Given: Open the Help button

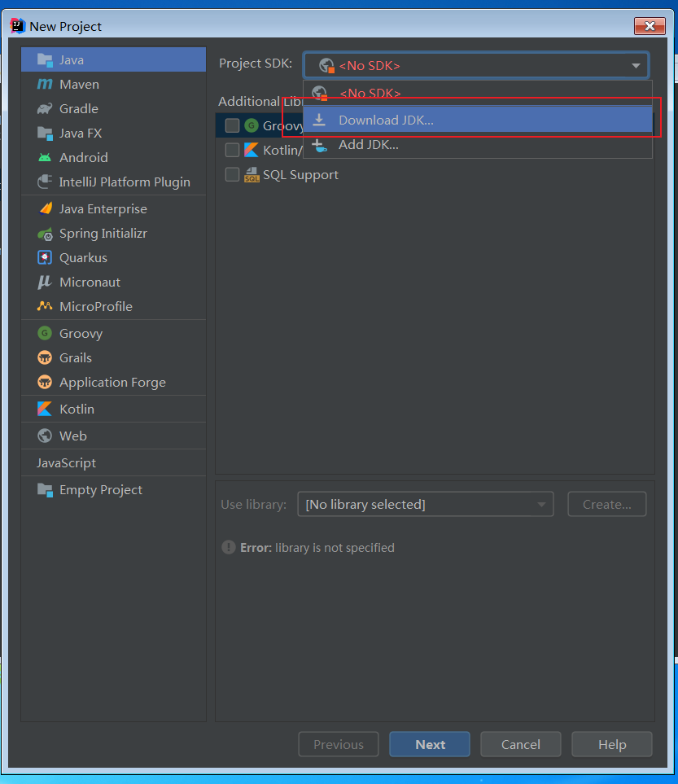Looking at the screenshot, I should (612, 744).
